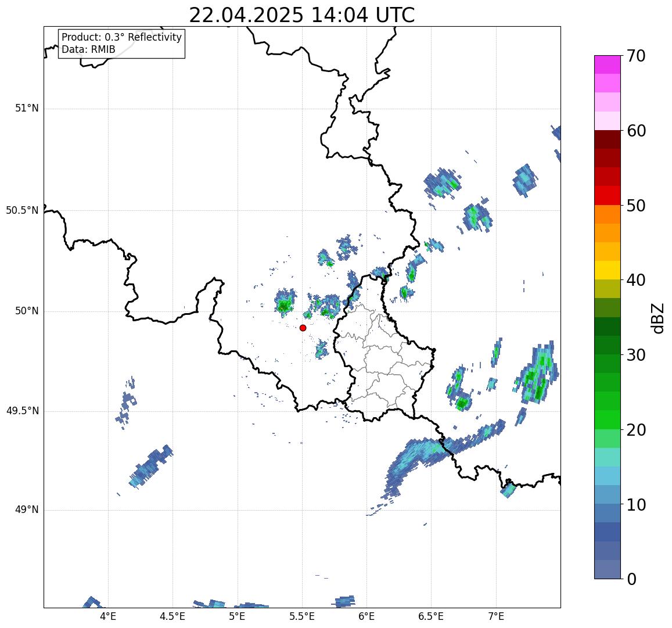672x628 pixels.
Task: Click the colorbar tick value 40
Action: [636, 280]
